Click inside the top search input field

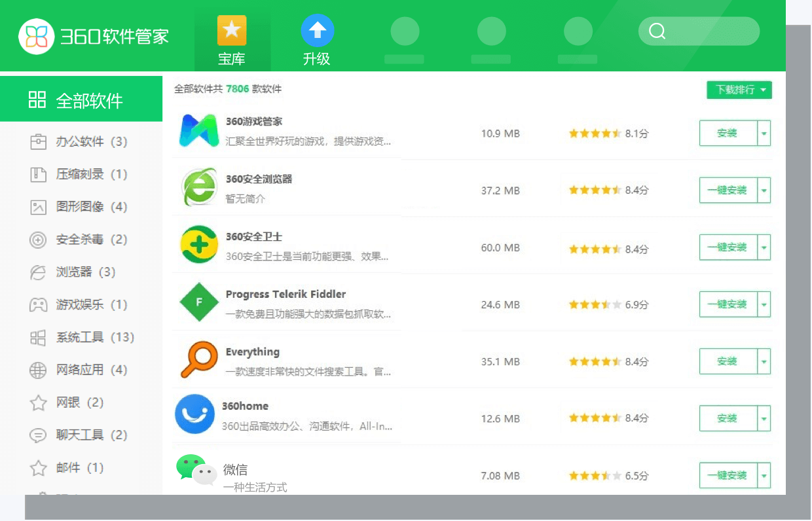701,31
